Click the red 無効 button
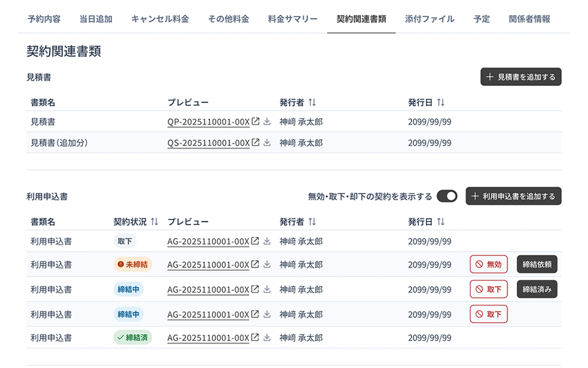This screenshot has height=368, width=588. [x=489, y=264]
